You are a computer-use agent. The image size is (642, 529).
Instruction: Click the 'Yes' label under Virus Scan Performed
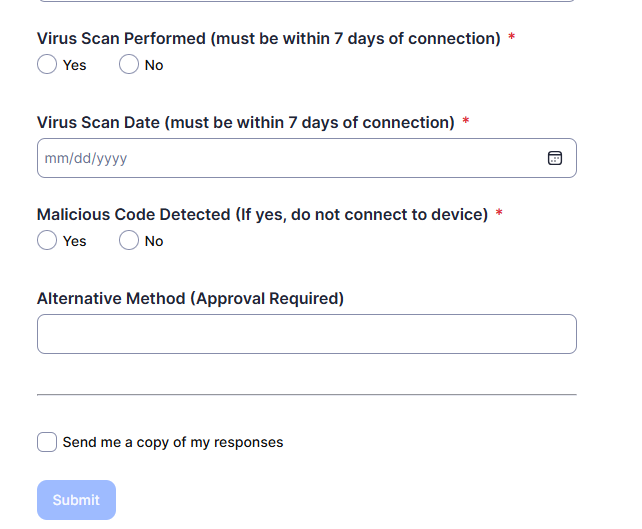pyautogui.click(x=75, y=65)
